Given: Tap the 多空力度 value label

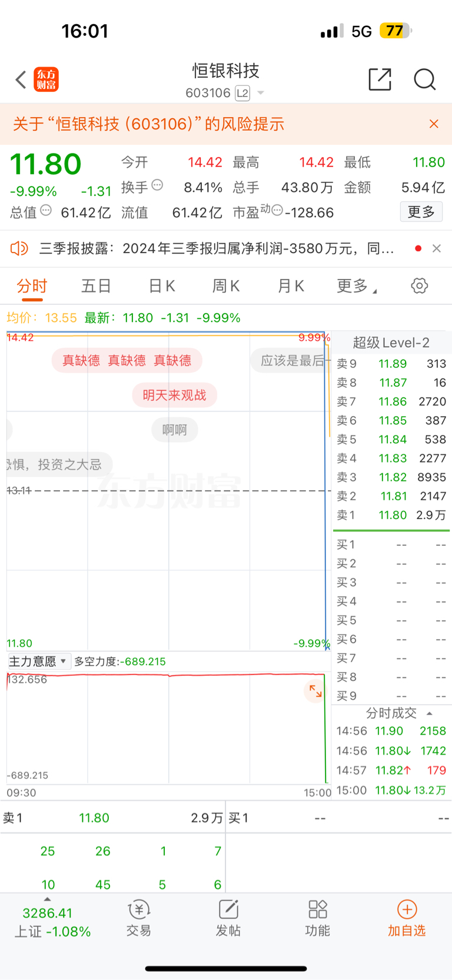Looking at the screenshot, I should 120,662.
